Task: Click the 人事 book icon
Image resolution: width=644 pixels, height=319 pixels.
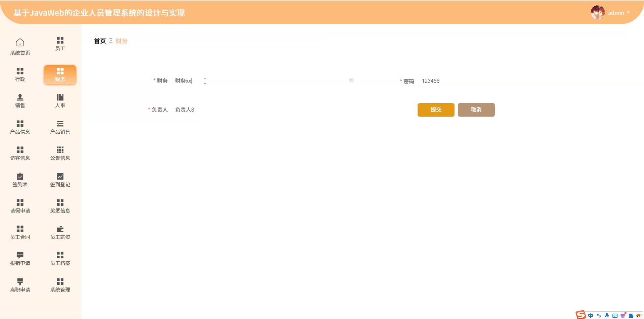Action: [60, 97]
